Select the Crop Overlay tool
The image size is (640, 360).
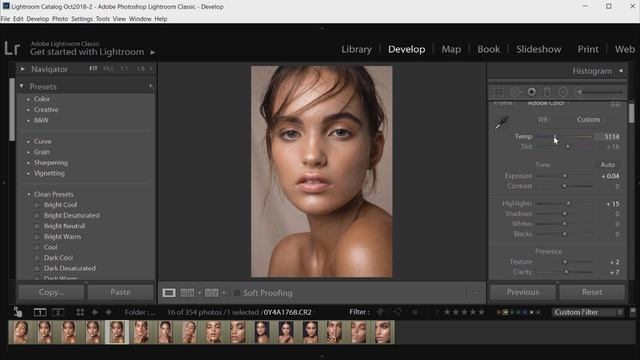coord(498,92)
